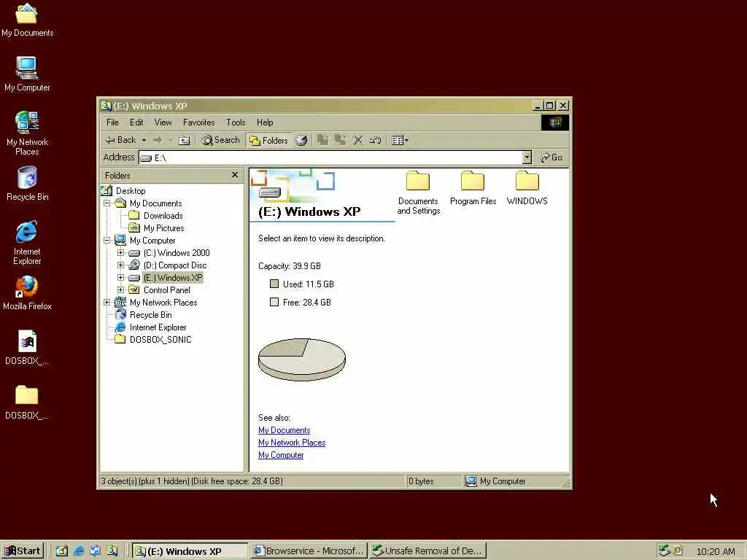Open the Favorites menu

coord(198,122)
